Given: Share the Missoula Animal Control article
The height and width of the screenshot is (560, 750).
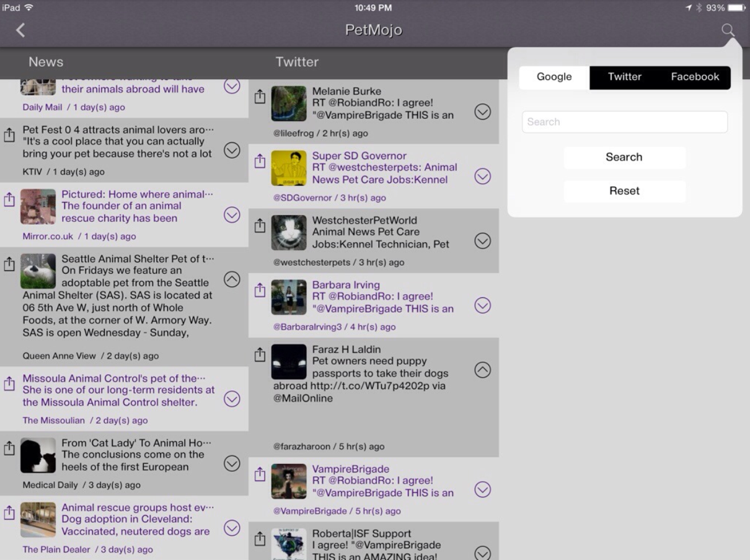Looking at the screenshot, I should [9, 383].
